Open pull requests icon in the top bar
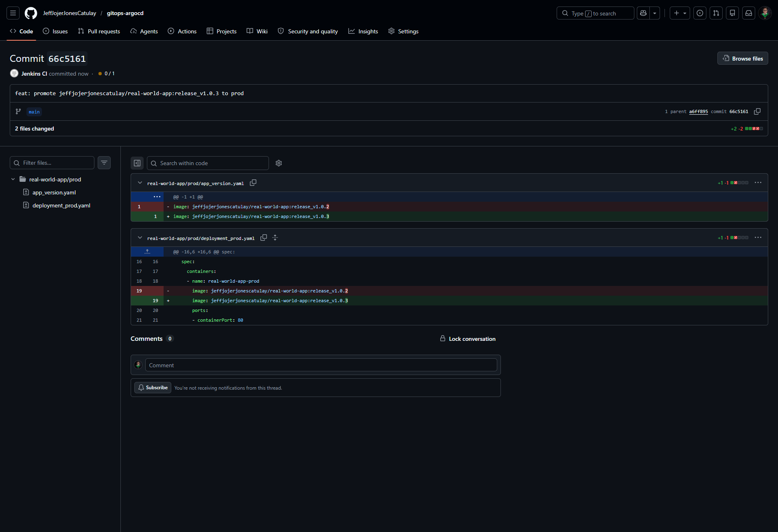This screenshot has width=778, height=532. 716,13
